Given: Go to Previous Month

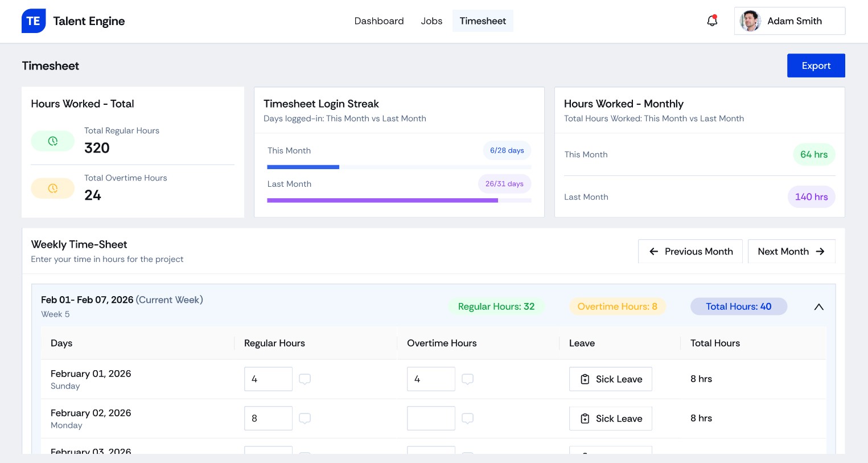Looking at the screenshot, I should (x=690, y=251).
